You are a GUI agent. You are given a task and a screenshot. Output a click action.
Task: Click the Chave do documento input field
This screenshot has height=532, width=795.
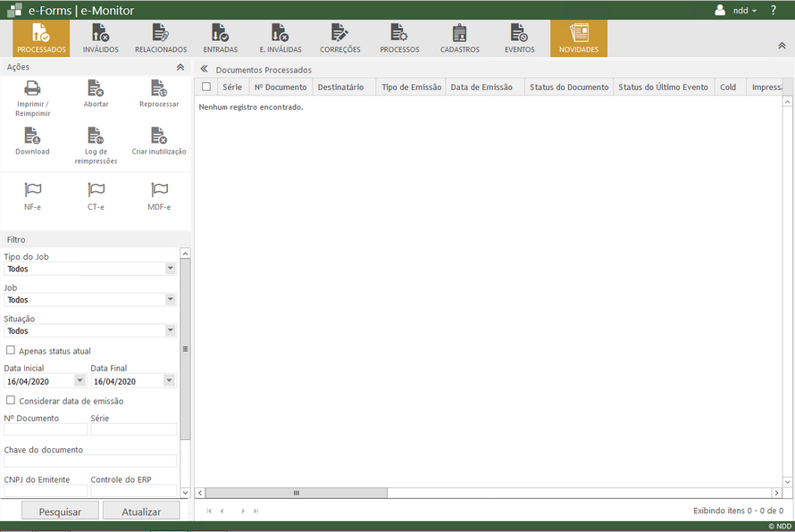click(x=90, y=461)
